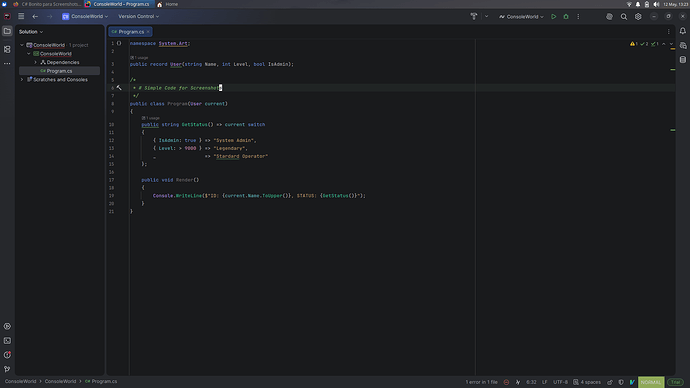Click the power save icon in status bar

coord(518,382)
